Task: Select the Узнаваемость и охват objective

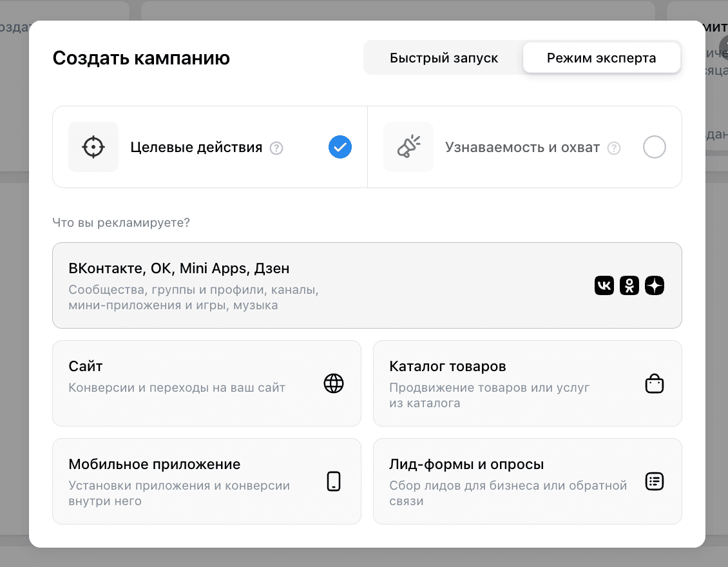Action: click(654, 147)
